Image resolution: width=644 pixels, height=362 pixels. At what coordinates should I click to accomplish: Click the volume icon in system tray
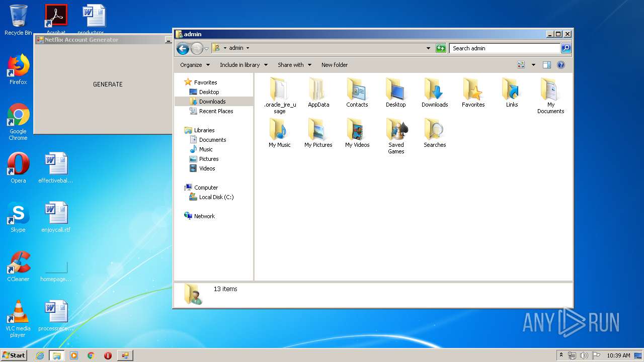(584, 355)
